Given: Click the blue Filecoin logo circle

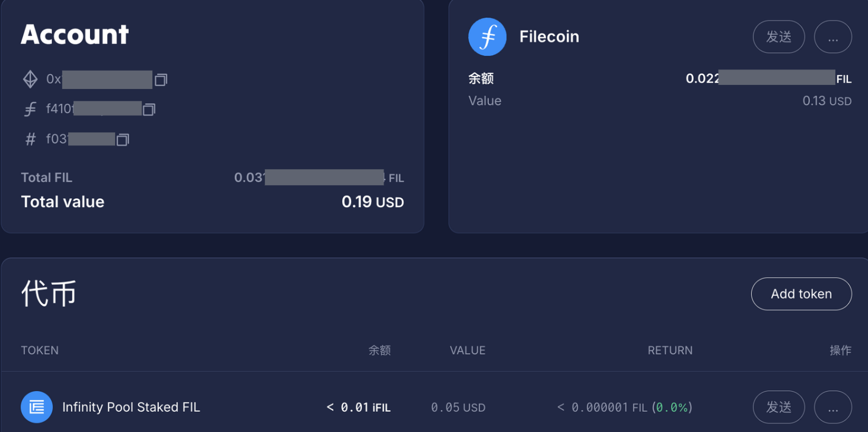Looking at the screenshot, I should (487, 36).
